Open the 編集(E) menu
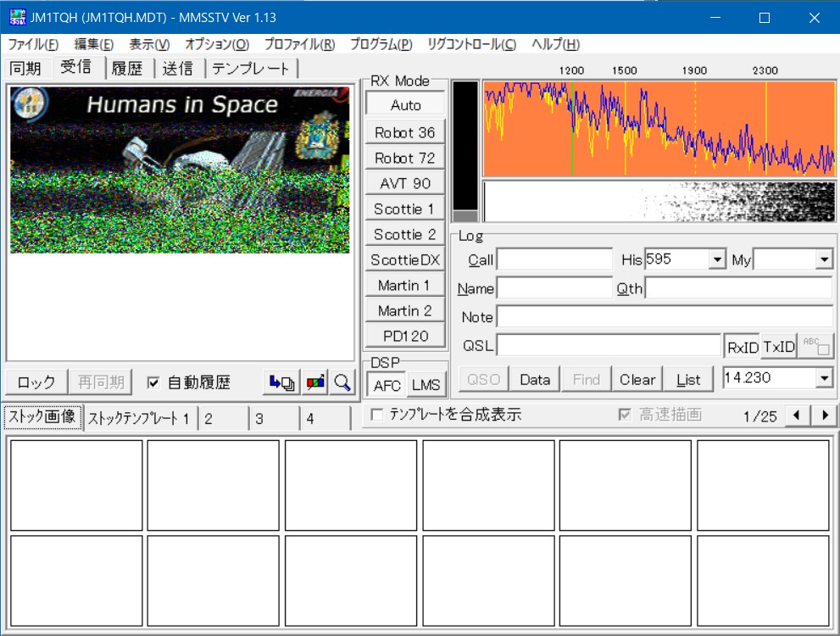840x636 pixels. [x=94, y=44]
